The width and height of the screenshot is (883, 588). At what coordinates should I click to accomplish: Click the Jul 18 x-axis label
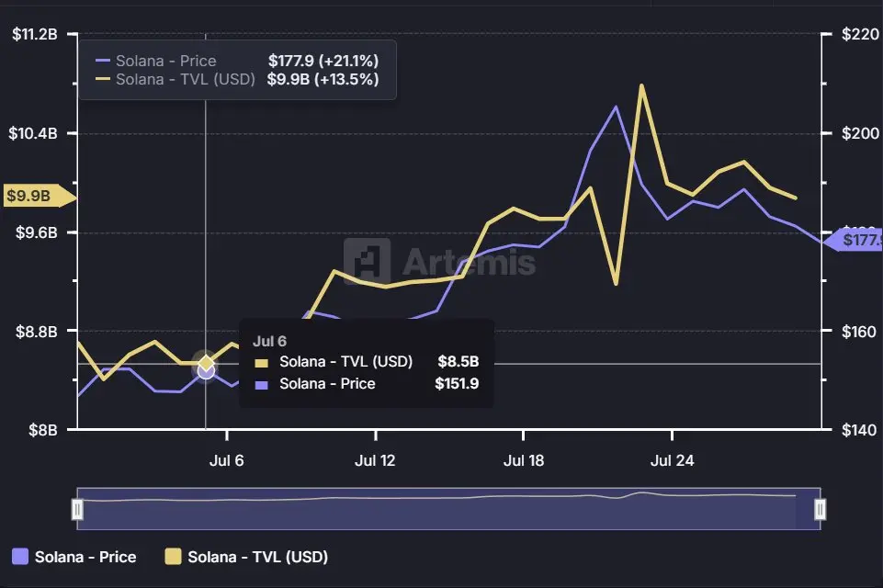[524, 460]
